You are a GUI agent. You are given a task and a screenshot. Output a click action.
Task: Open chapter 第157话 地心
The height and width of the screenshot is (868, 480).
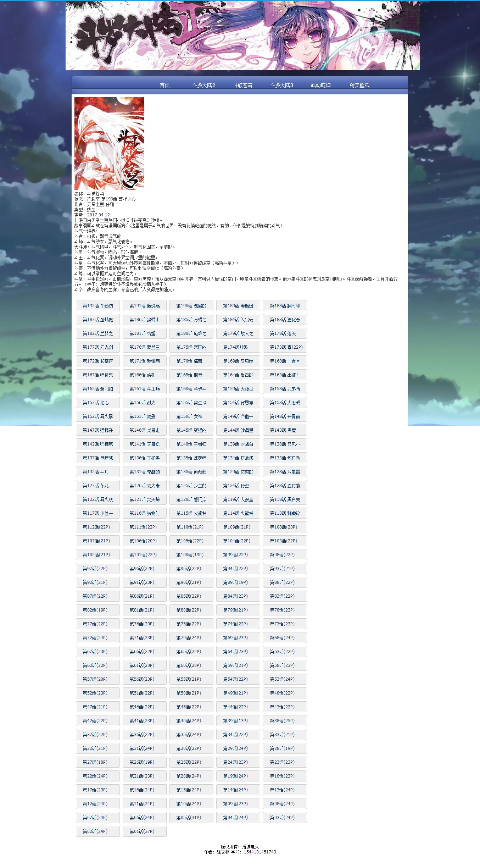pos(98,403)
